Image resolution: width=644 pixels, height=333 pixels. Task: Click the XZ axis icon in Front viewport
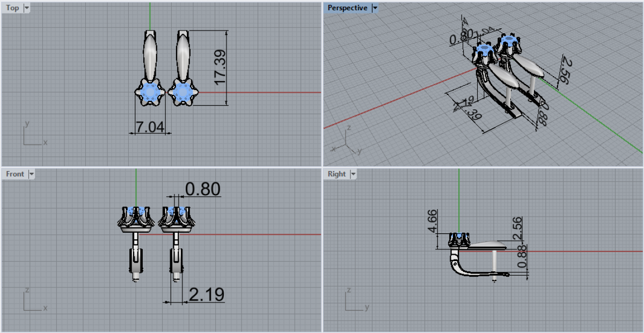35,300
